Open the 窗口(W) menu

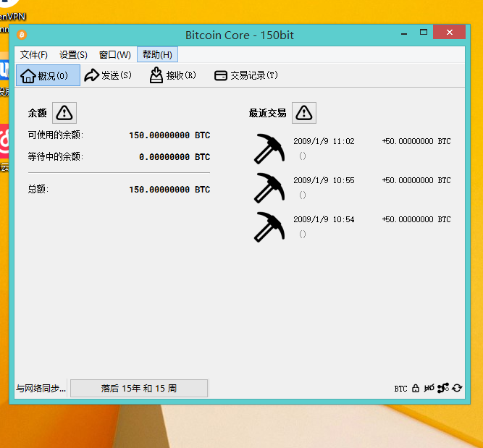[x=115, y=55]
